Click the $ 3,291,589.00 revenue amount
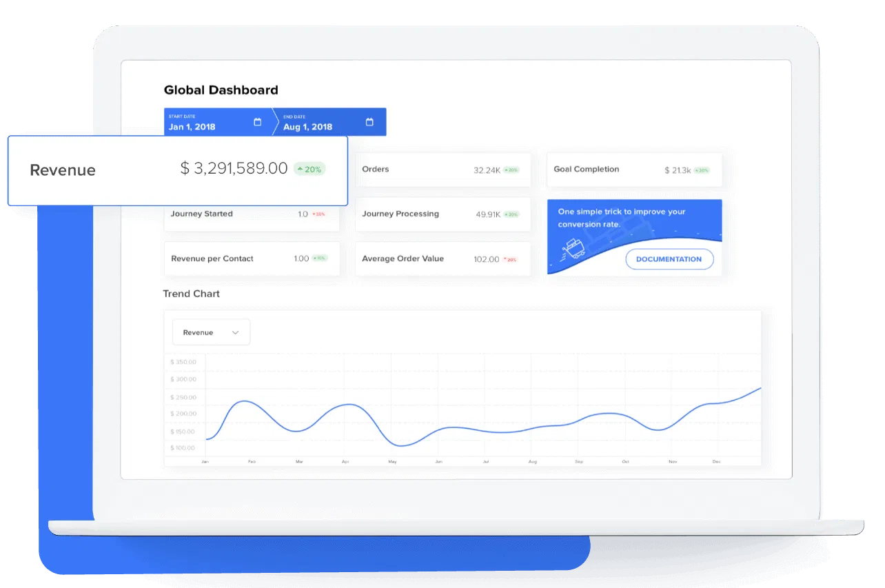This screenshot has width=885, height=588. pos(234,168)
